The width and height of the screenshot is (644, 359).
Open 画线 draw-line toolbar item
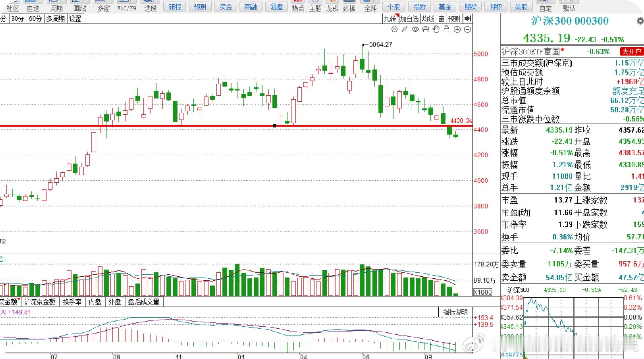[x=80, y=5]
